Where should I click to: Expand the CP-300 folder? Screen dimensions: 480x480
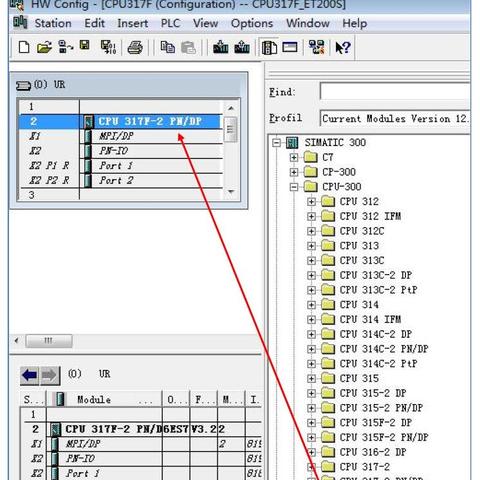(294, 172)
